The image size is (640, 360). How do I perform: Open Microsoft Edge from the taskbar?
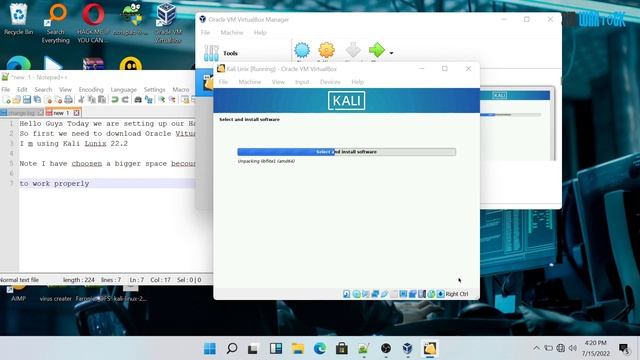(320, 349)
